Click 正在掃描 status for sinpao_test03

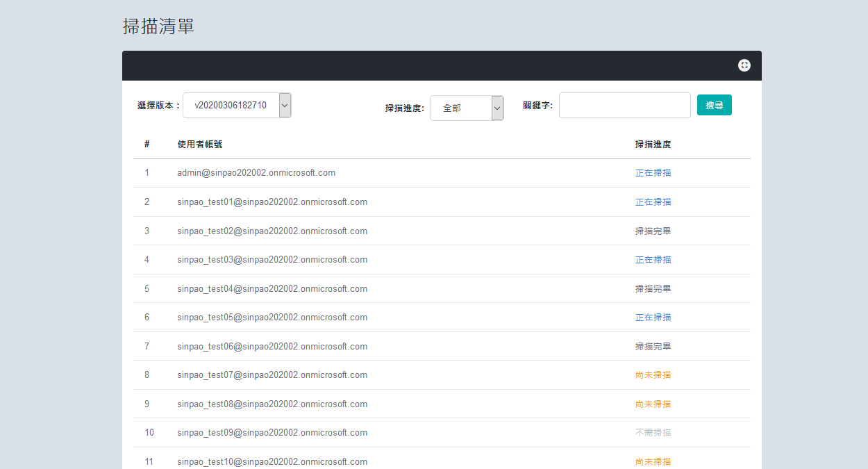(653, 260)
